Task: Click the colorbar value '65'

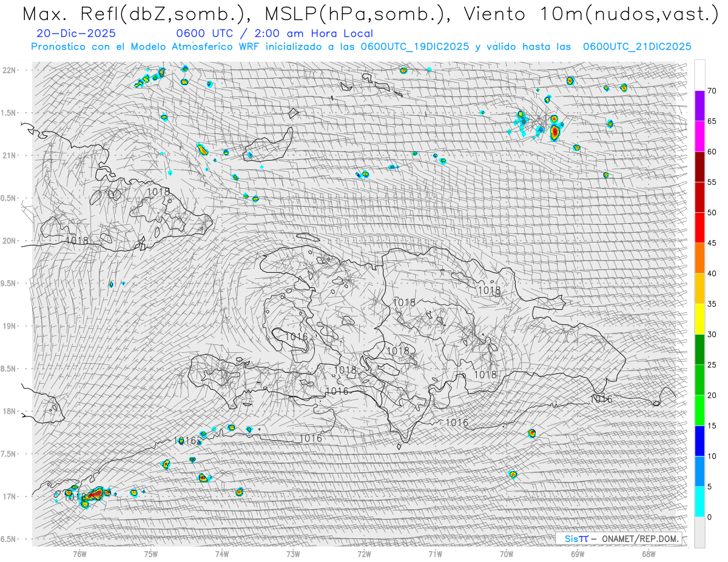Action: [712, 121]
